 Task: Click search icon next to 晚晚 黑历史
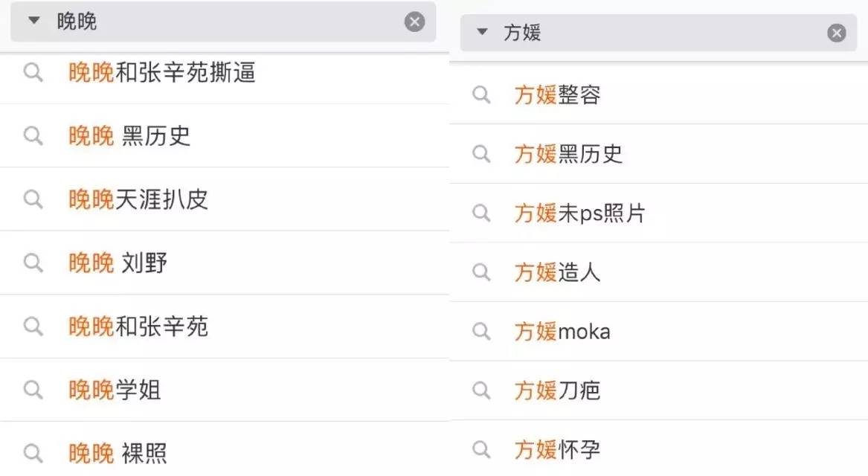[x=33, y=135]
